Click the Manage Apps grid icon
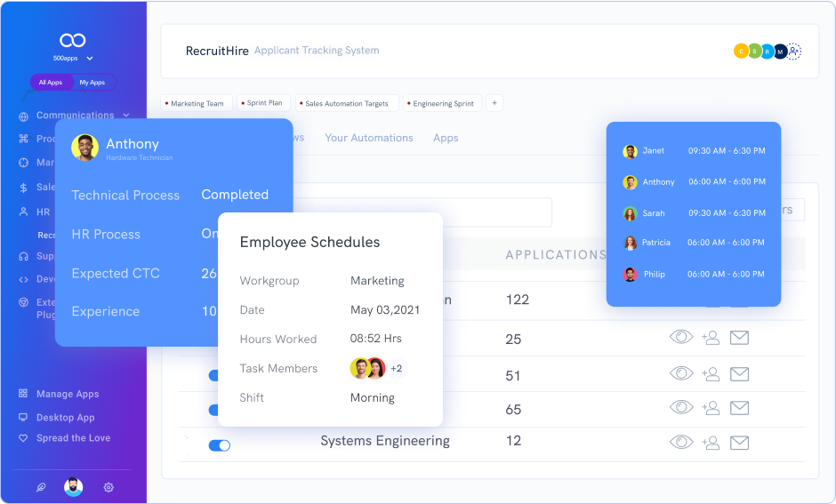The image size is (836, 504). click(23, 393)
